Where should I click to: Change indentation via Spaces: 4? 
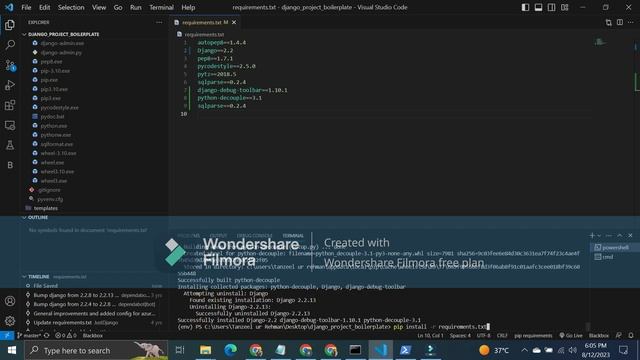click(x=460, y=336)
